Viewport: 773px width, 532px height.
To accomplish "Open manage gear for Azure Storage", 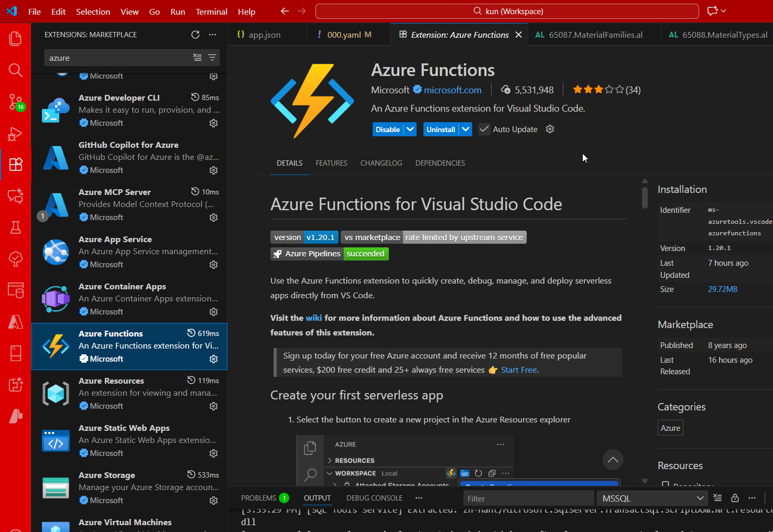I will pos(213,501).
